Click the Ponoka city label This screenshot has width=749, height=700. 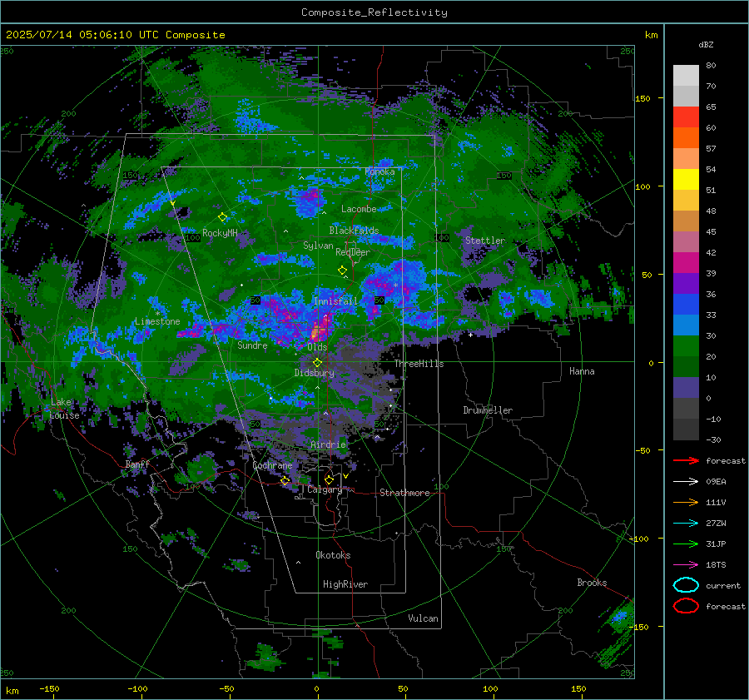tap(379, 171)
